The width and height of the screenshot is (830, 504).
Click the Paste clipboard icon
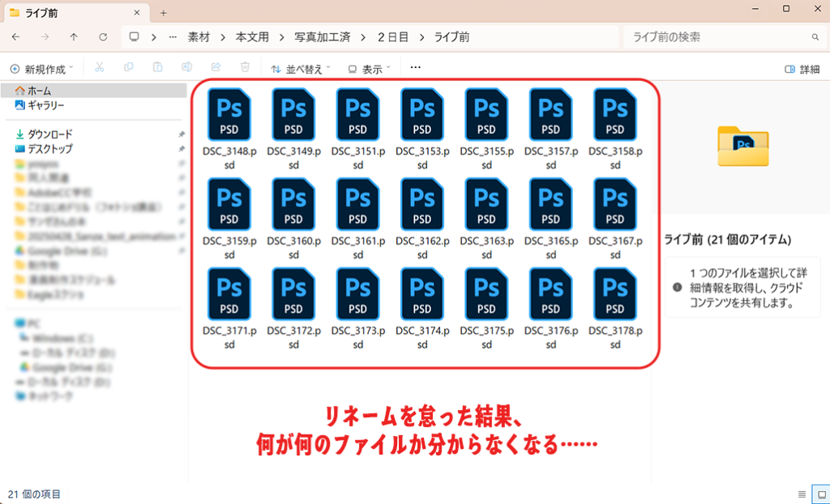point(157,67)
